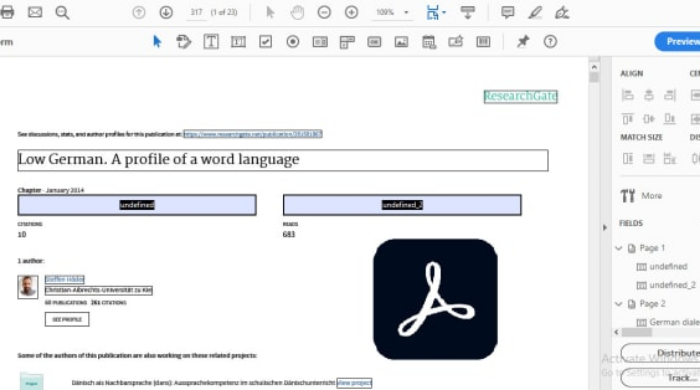The height and width of the screenshot is (390, 700).
Task: Align vertical middle icon
Action: pos(649,118)
